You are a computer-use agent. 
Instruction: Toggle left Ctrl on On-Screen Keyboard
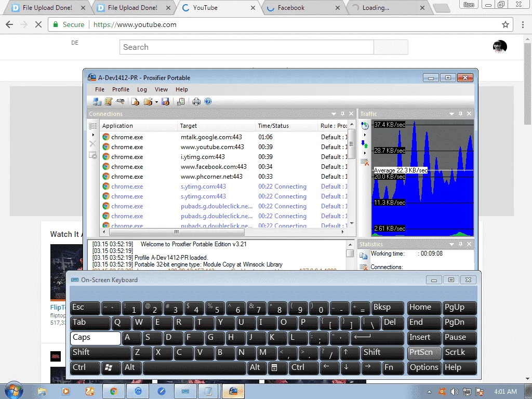tap(86, 367)
